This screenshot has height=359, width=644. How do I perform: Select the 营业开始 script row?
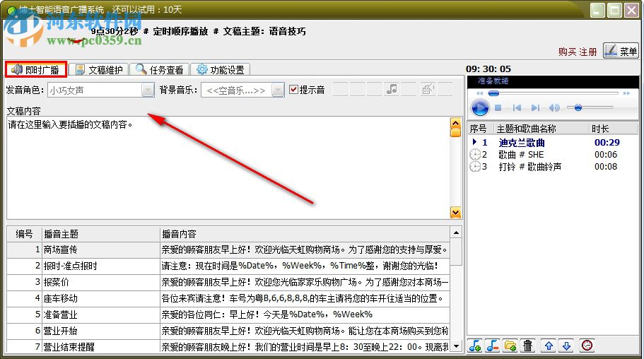[228, 331]
